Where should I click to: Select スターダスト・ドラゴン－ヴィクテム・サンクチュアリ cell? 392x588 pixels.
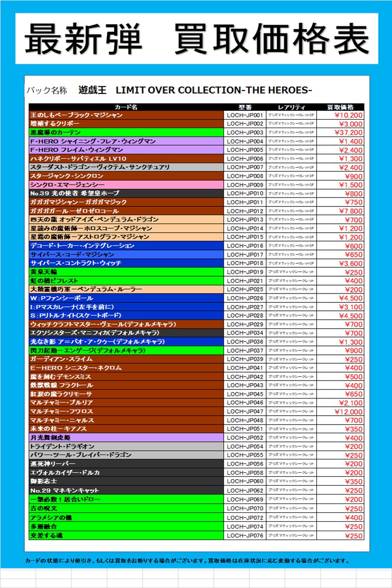(x=126, y=167)
